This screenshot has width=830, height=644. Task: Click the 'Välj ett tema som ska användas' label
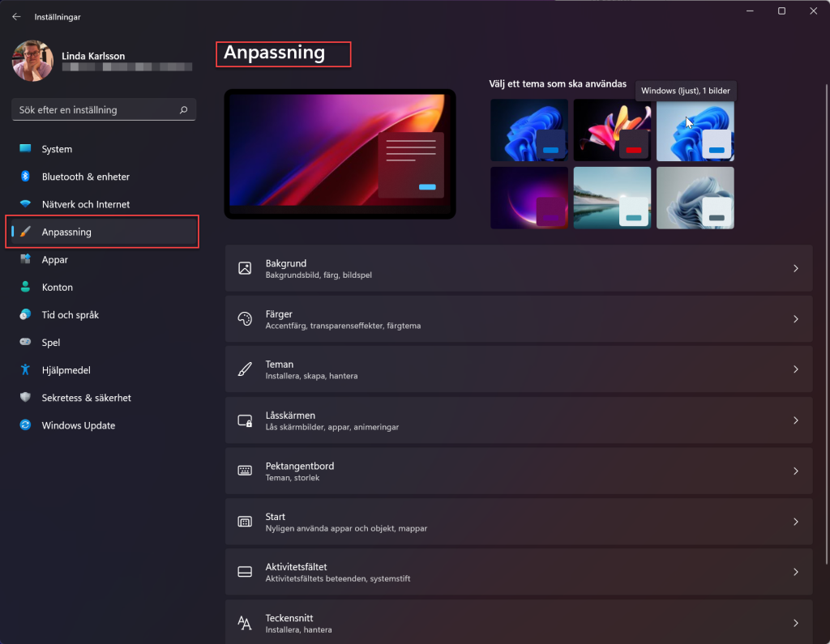[558, 83]
